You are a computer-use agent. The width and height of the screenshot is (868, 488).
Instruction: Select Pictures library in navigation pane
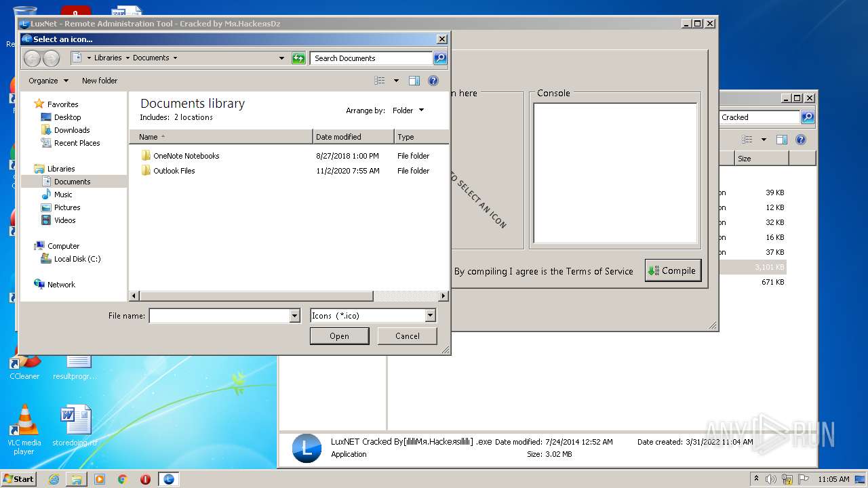coord(67,207)
